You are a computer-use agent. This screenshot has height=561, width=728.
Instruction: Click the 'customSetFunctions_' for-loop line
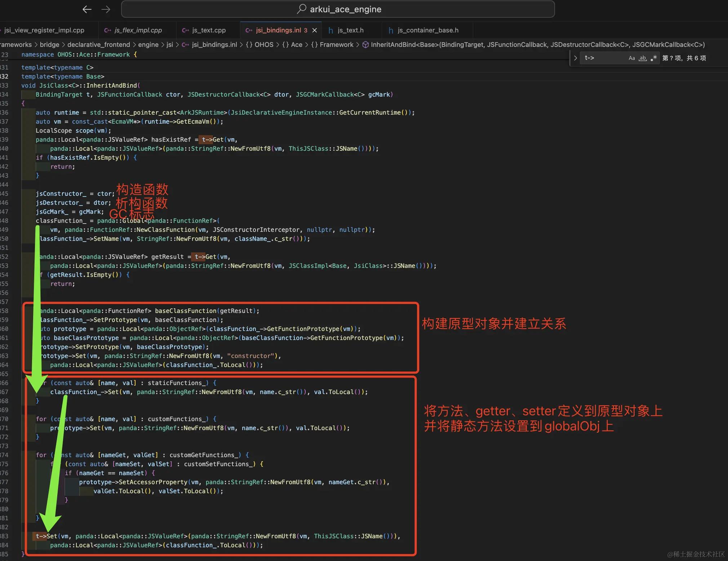[156, 464]
